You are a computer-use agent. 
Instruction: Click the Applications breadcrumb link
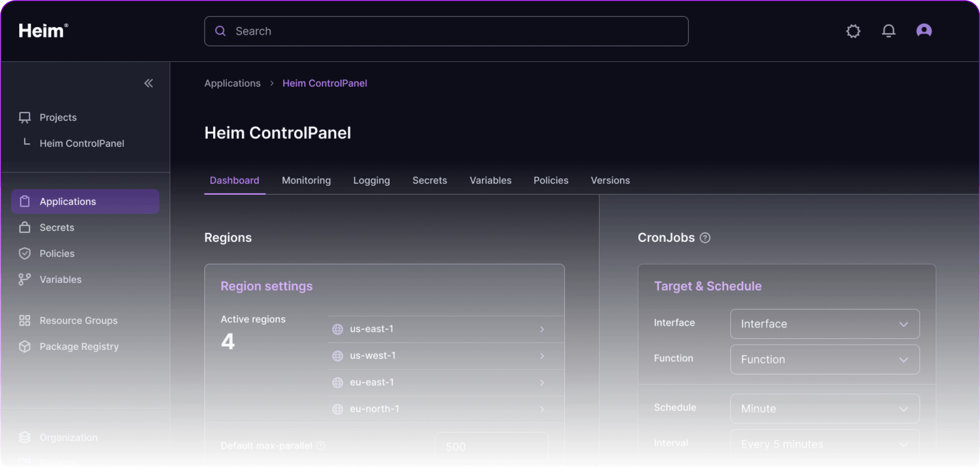tap(233, 83)
